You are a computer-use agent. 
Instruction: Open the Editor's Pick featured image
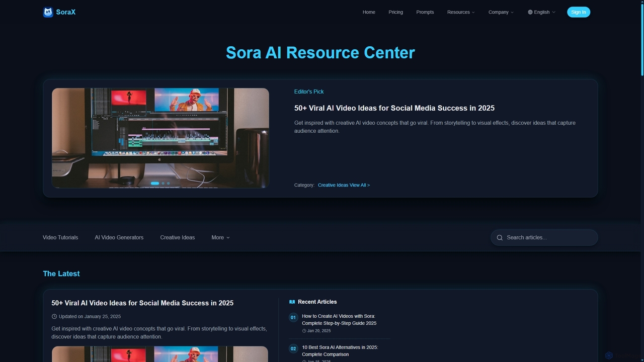160,138
